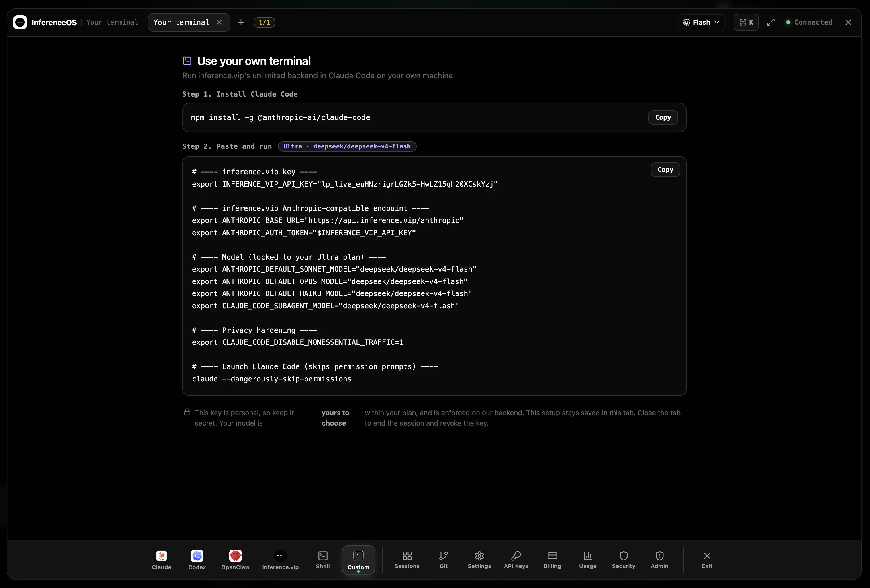
Task: Click the ANTHROPIC_DEFAULT_OPUS_MODEL line
Action: (x=330, y=281)
